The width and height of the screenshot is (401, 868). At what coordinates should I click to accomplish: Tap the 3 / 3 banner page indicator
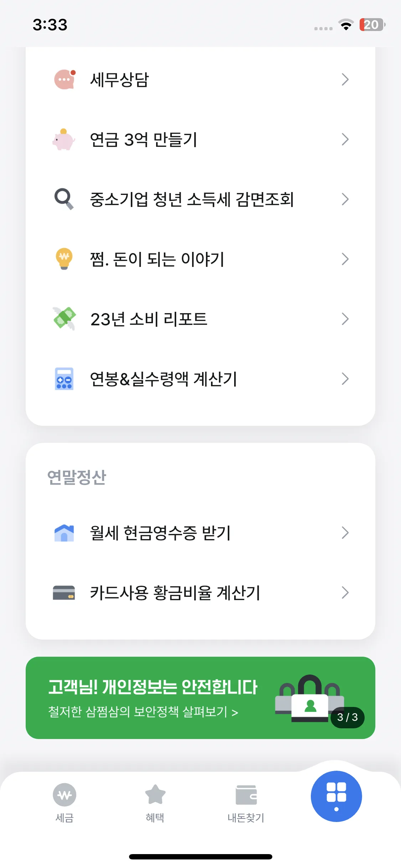tap(347, 717)
